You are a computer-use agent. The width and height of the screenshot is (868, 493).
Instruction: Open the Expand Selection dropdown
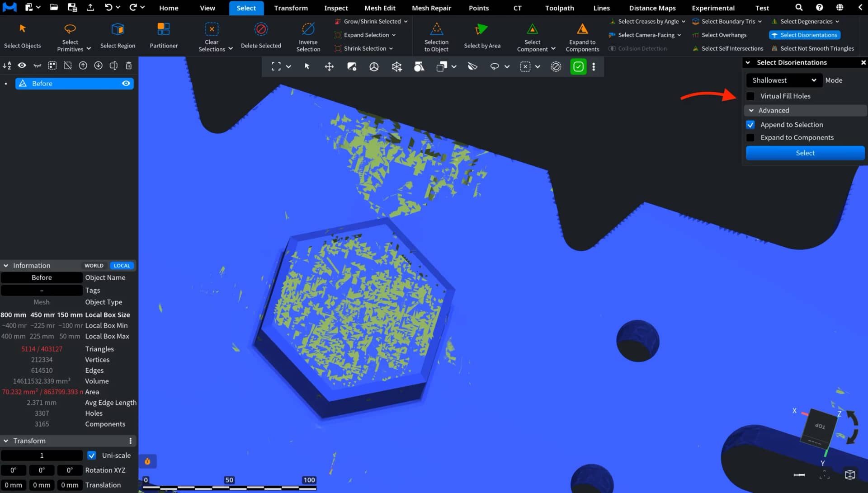pyautogui.click(x=394, y=35)
